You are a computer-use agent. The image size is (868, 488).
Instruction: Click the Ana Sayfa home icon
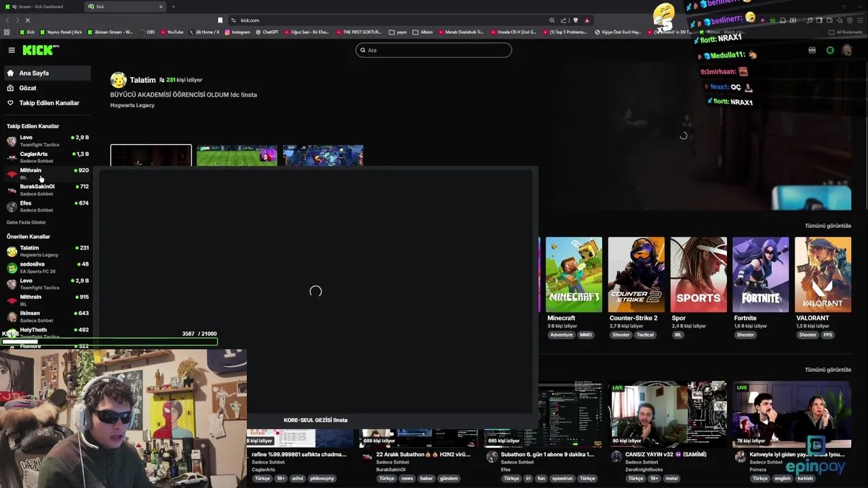click(x=10, y=73)
